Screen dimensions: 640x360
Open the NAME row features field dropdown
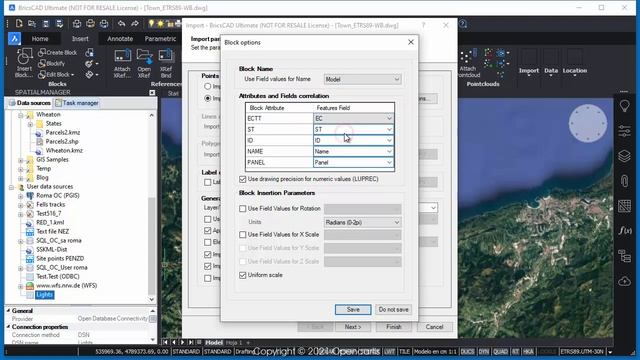click(353, 151)
